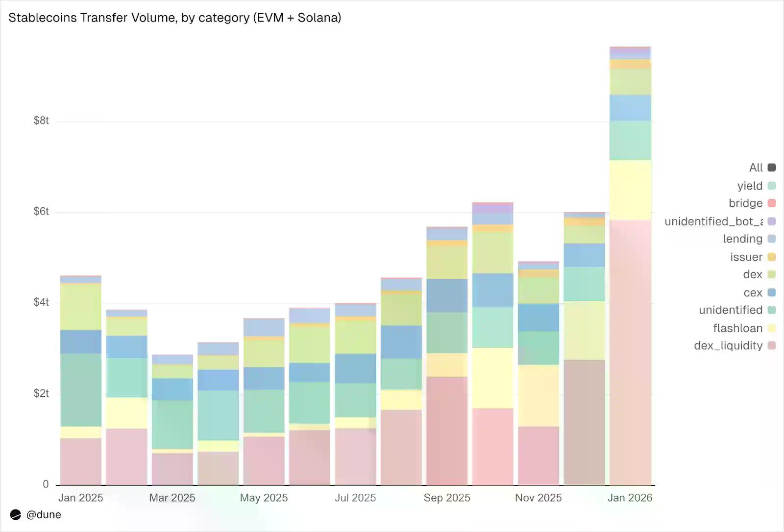Click the unidentified legend color square
784x532 pixels.
772,310
